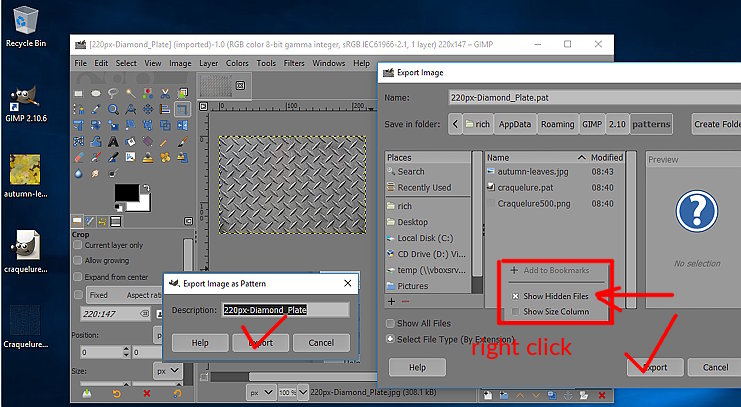Select the Move tool
The height and width of the screenshot is (407, 741).
(x=148, y=109)
